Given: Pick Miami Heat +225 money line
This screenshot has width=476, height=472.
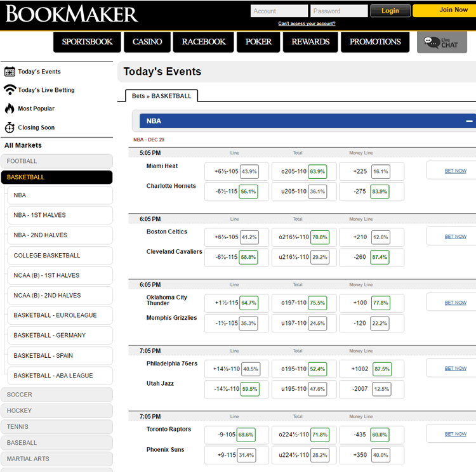Looking at the screenshot, I should [x=371, y=171].
